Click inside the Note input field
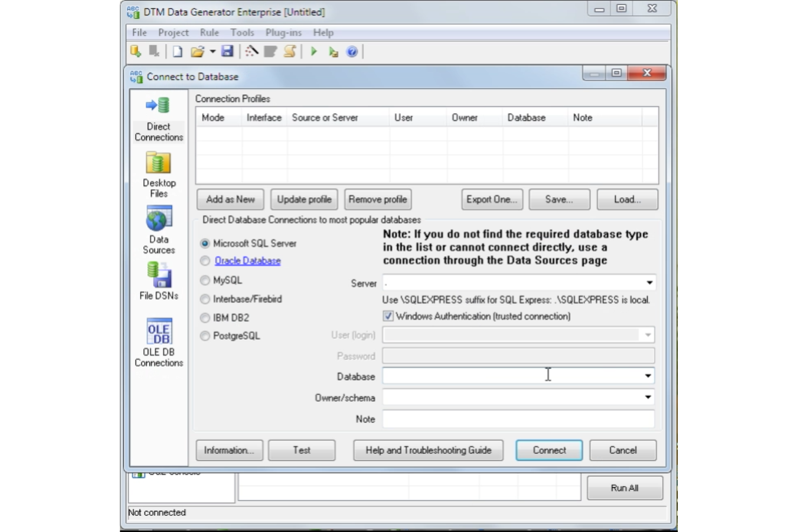Image resolution: width=798 pixels, height=532 pixels. 512,419
